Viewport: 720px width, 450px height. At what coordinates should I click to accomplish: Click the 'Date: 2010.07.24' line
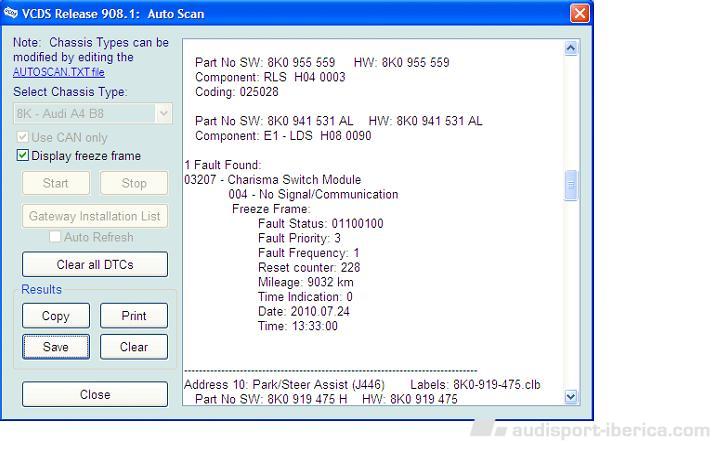pyautogui.click(x=304, y=311)
